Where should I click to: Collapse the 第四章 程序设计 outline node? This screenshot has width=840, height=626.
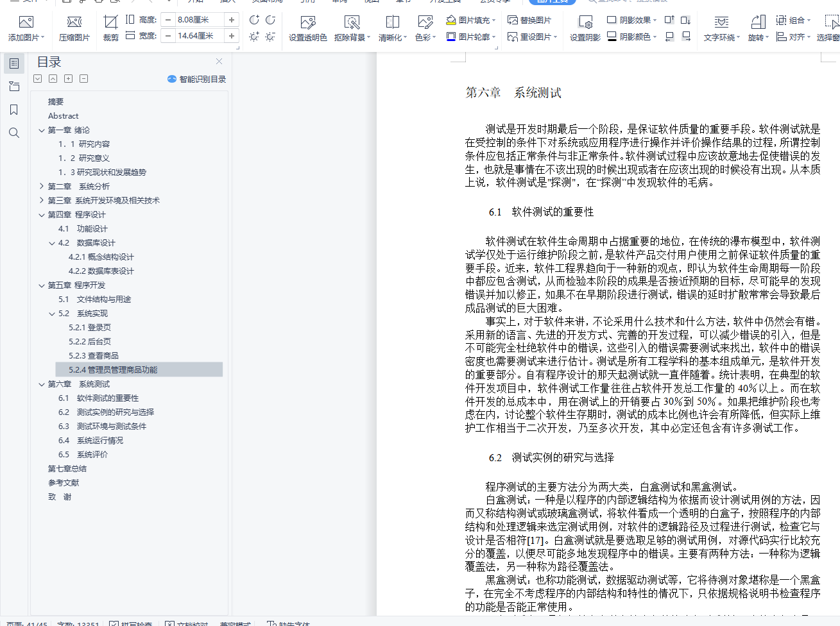(x=42, y=215)
